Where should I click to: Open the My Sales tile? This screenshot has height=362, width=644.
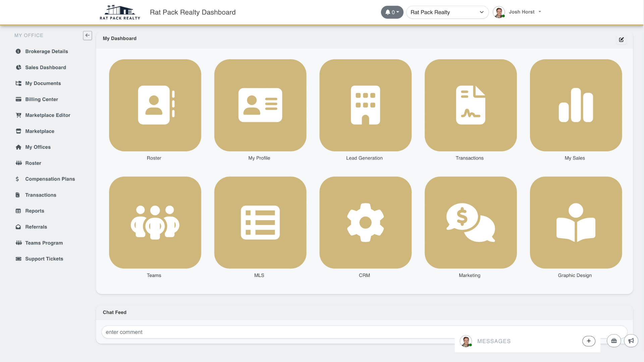point(576,105)
